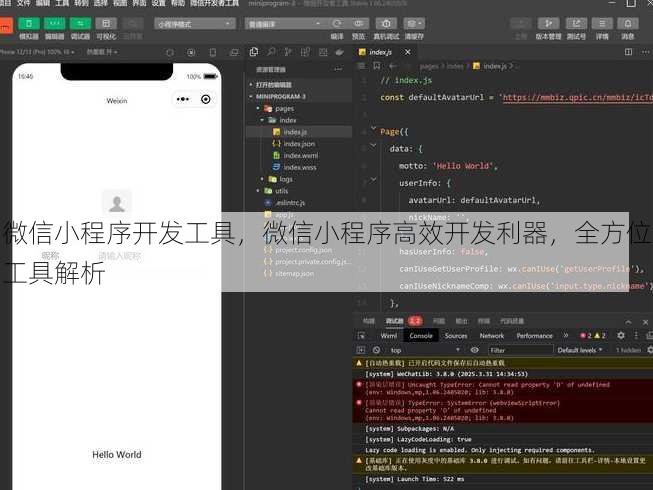Switch to the Performance devtools tab
The height and width of the screenshot is (490, 653).
click(535, 336)
